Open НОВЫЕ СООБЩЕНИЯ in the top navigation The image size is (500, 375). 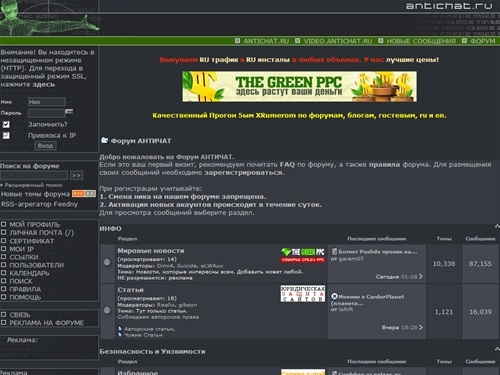(421, 41)
